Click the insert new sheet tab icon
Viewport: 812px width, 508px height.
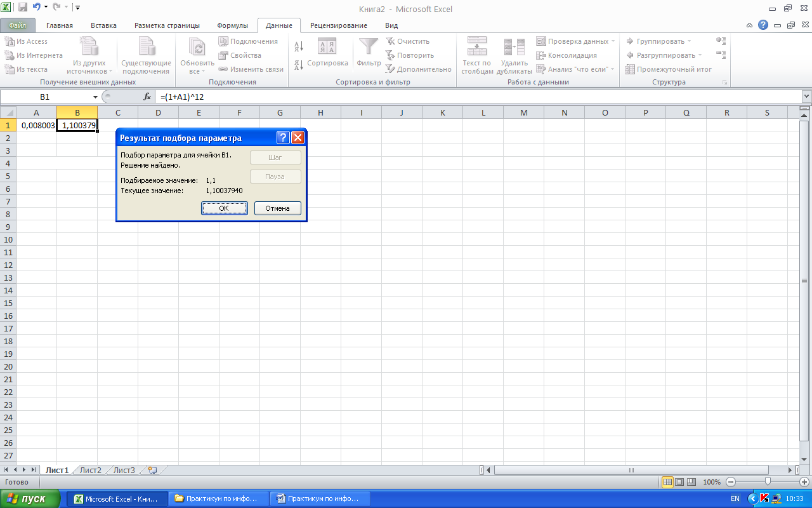tap(152, 470)
